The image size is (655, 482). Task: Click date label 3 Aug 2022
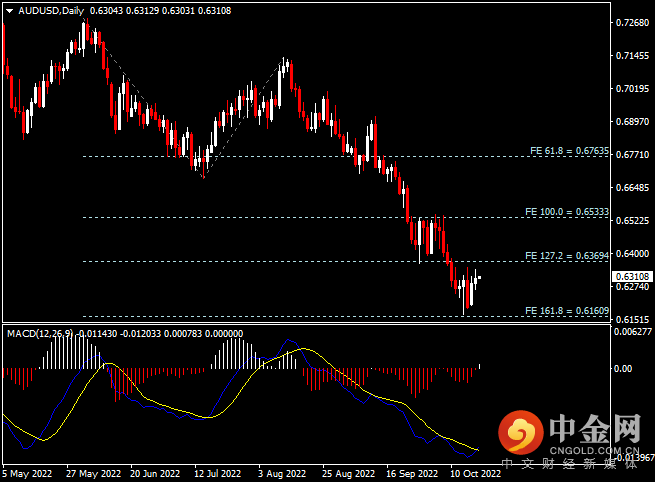282,474
